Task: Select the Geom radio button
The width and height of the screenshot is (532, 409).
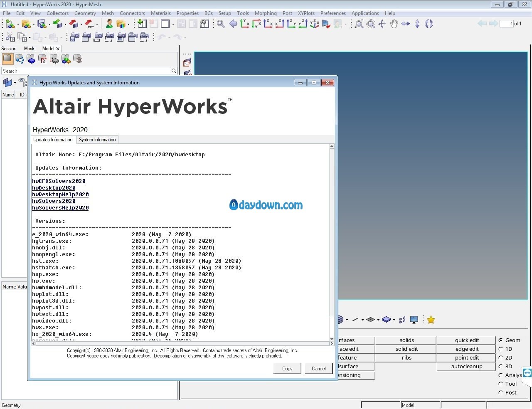Action: click(501, 340)
